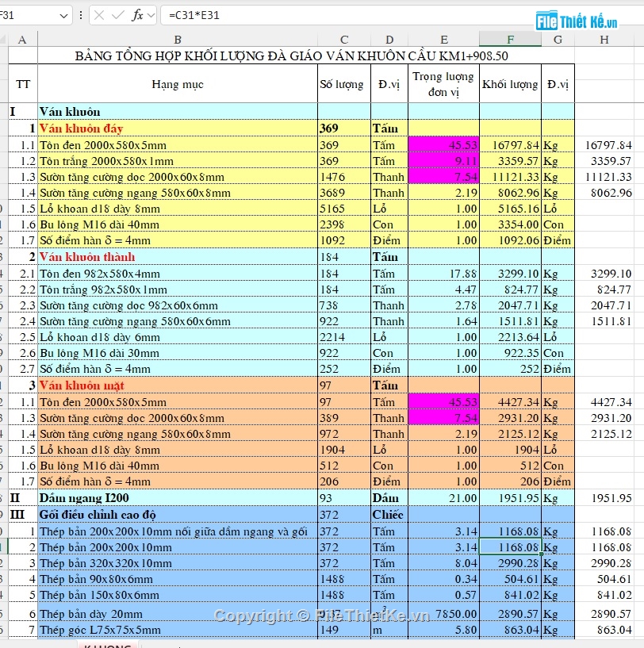This screenshot has height=648, width=644.
Task: Open the Name Box dropdown arrow
Action: pos(63,15)
